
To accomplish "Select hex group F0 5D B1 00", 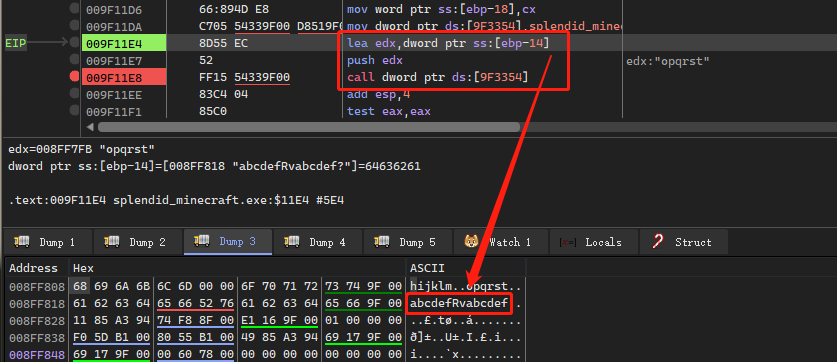I will pyautogui.click(x=112, y=338).
